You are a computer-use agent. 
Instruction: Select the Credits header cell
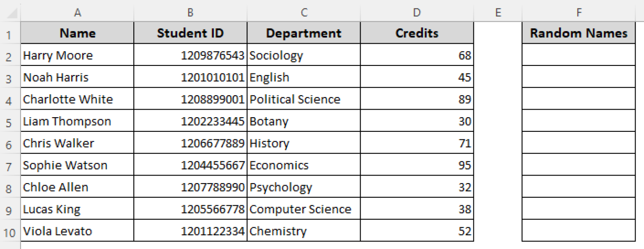tap(417, 33)
